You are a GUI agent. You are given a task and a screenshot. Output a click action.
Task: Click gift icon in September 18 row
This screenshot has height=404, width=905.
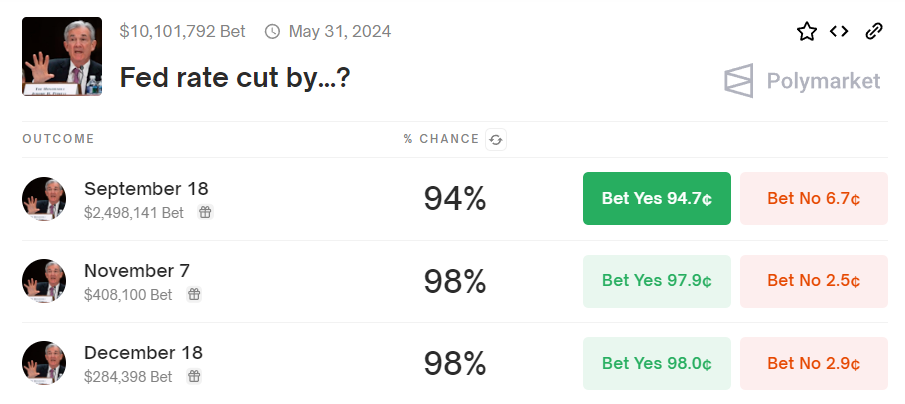(x=204, y=212)
